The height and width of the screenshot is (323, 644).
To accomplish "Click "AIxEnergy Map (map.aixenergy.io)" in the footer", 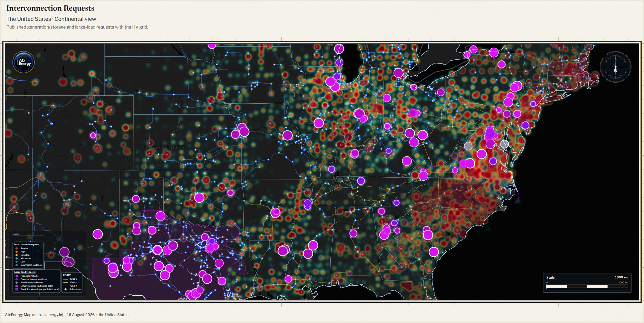I will point(34,315).
